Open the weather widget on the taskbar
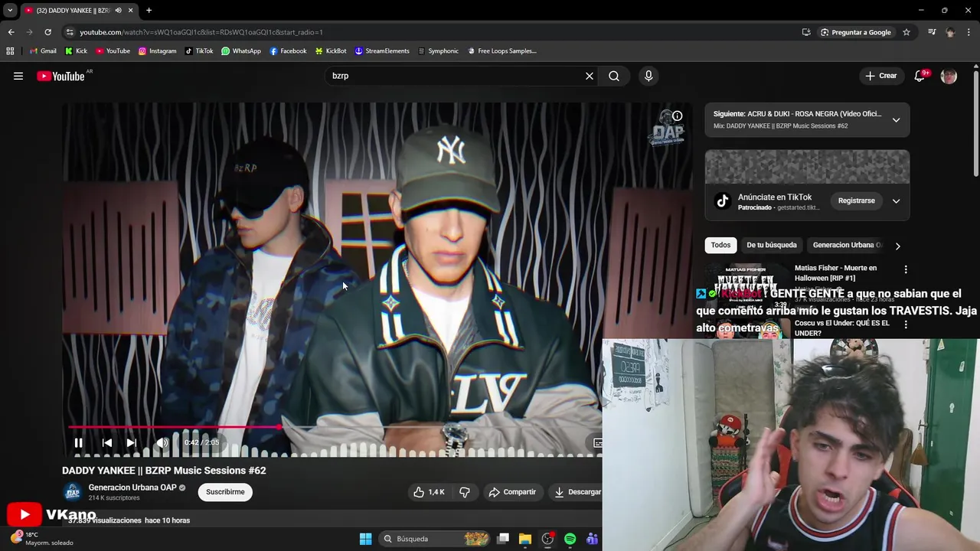The width and height of the screenshot is (980, 551). coord(42,539)
